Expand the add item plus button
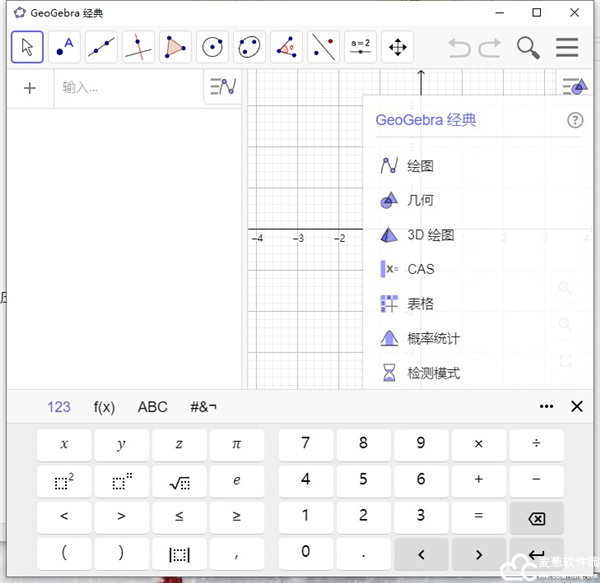The height and width of the screenshot is (583, 600). [x=29, y=88]
